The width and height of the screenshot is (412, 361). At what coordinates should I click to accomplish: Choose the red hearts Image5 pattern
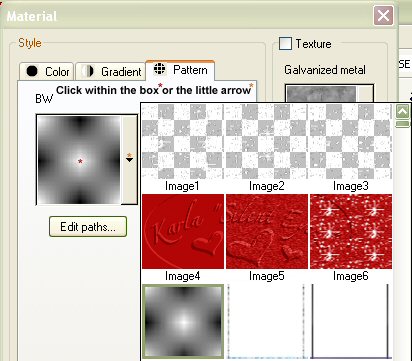(267, 231)
